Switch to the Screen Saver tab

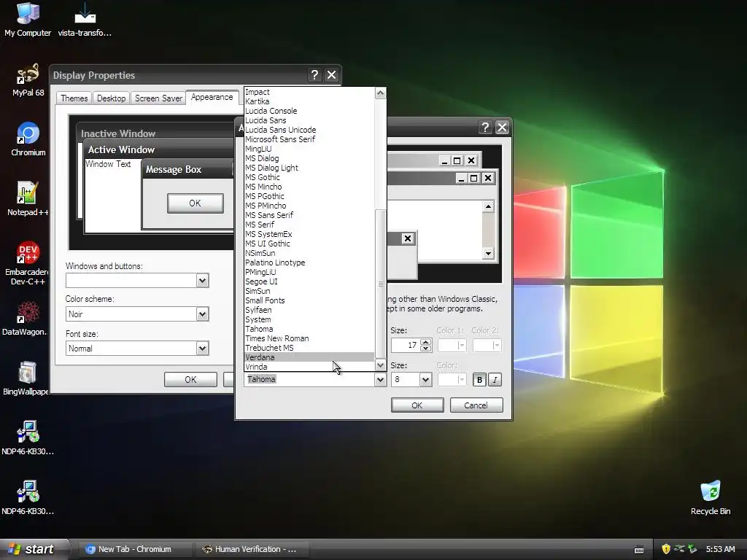tap(158, 98)
